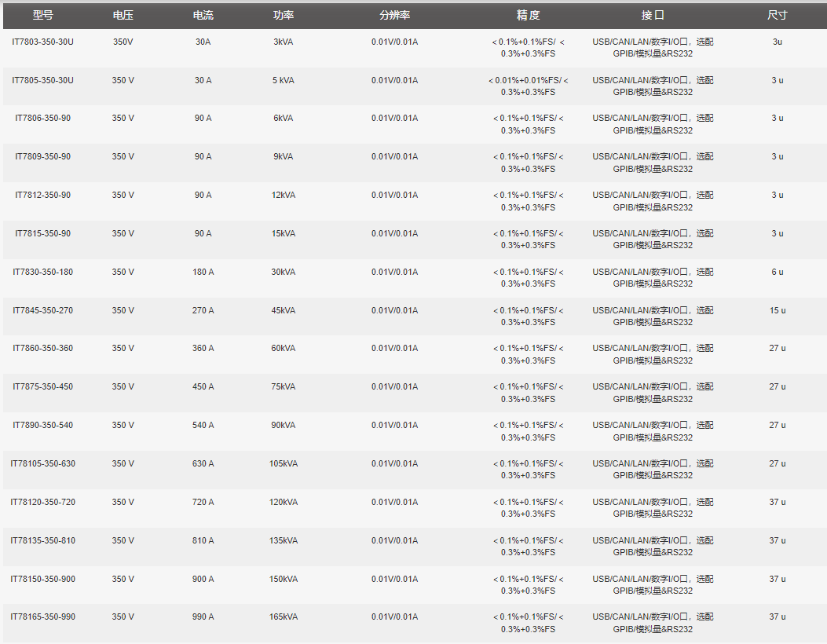
Task: Select model IT78105-350-630
Action: pyautogui.click(x=42, y=463)
